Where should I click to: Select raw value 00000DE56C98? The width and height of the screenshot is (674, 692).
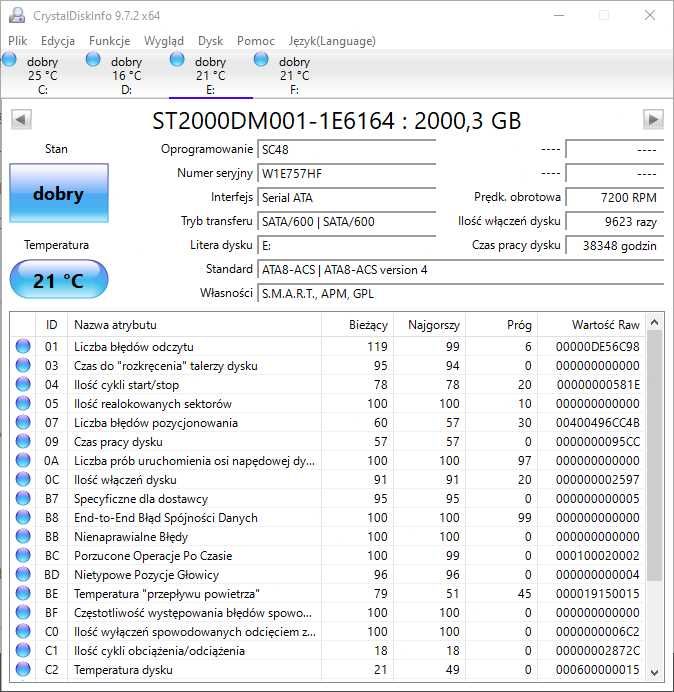point(597,346)
